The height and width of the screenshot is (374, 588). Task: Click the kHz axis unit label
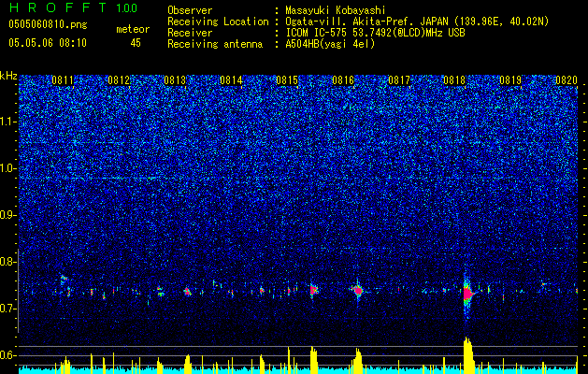pos(8,76)
